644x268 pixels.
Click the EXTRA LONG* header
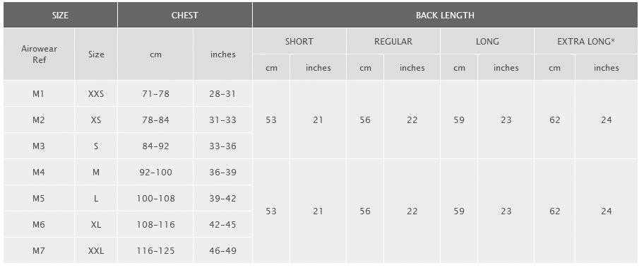coord(585,41)
